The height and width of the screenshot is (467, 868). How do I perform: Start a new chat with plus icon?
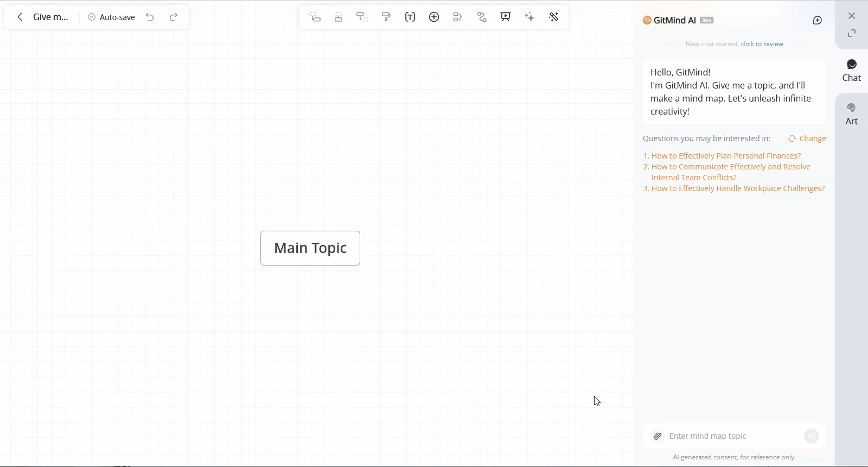[x=818, y=21]
